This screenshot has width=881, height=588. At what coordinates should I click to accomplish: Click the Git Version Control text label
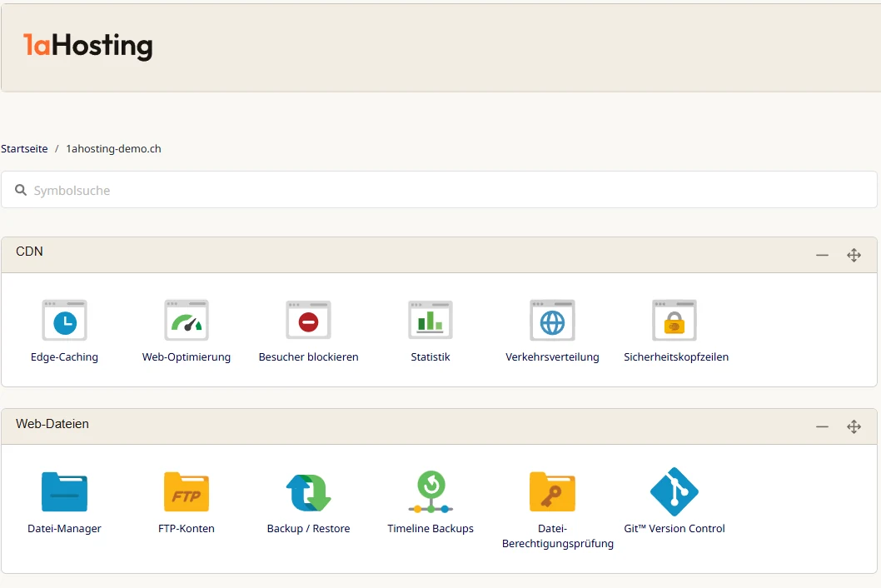(674, 528)
